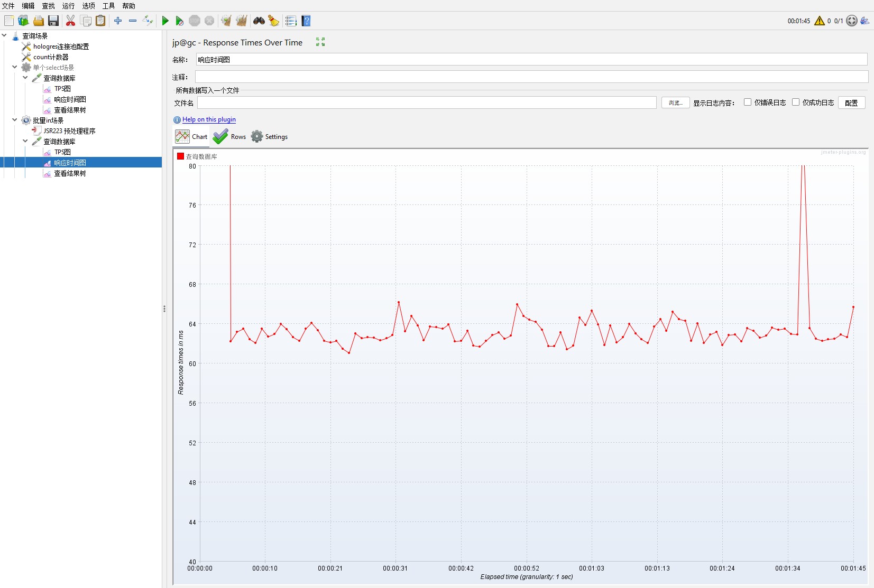Open the JMeter plugins manager feather icon
The image size is (874, 588).
click(x=865, y=21)
